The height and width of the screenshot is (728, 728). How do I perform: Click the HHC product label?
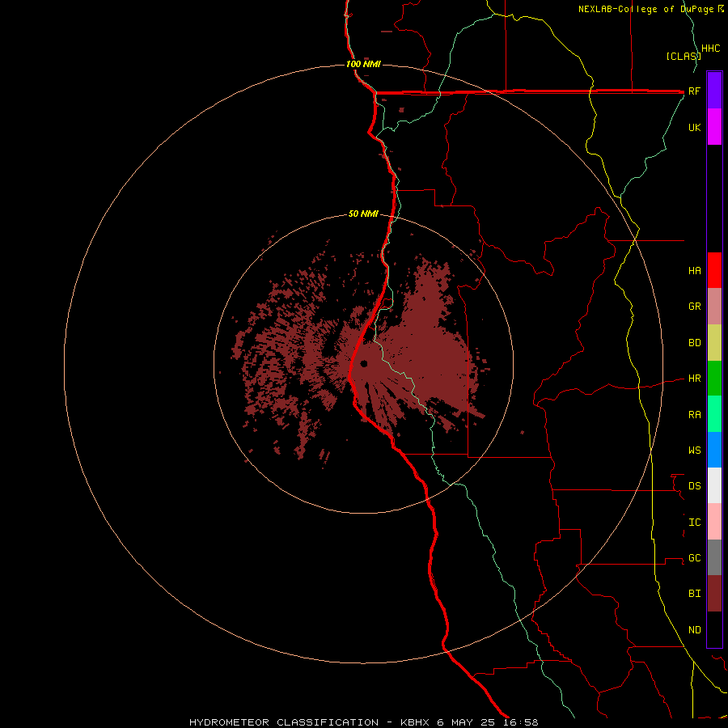(710, 49)
